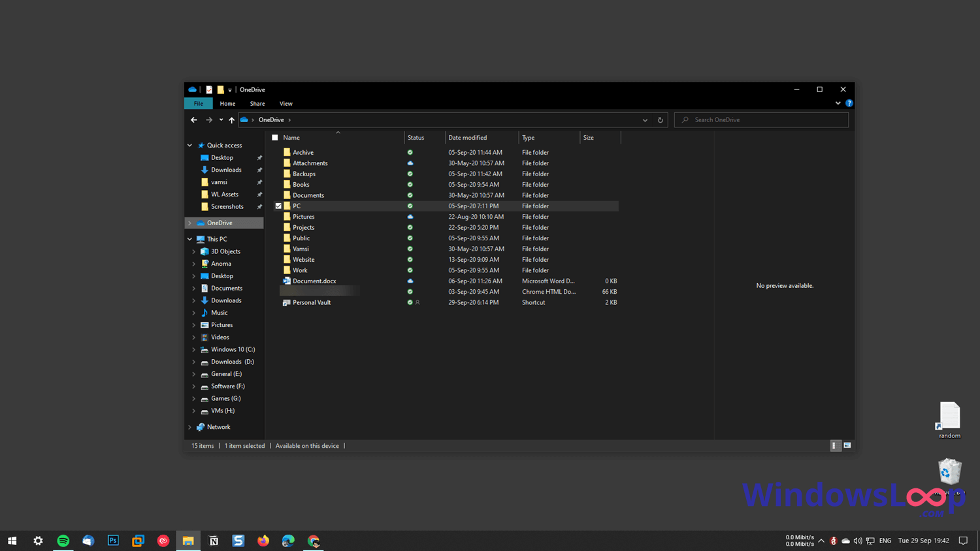Open the address bar history dropdown
Image resolution: width=980 pixels, height=551 pixels.
[645, 119]
